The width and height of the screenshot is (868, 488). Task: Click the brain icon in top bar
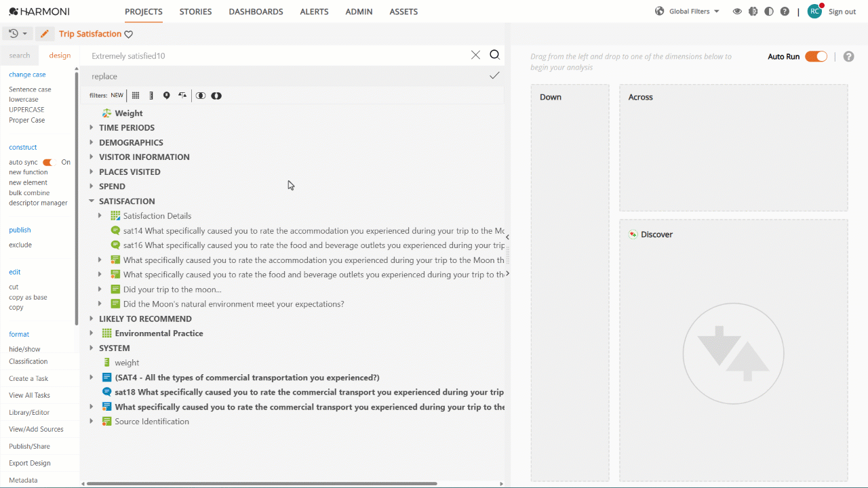(x=753, y=12)
